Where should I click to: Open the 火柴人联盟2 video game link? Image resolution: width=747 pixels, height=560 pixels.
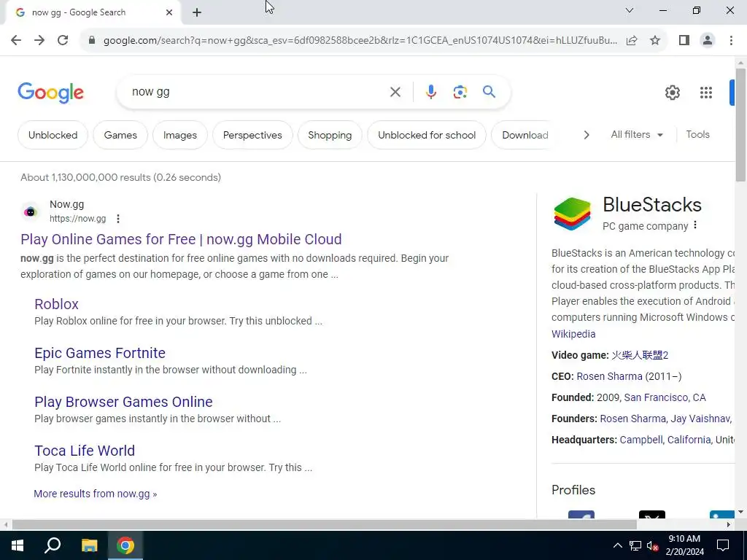click(640, 355)
